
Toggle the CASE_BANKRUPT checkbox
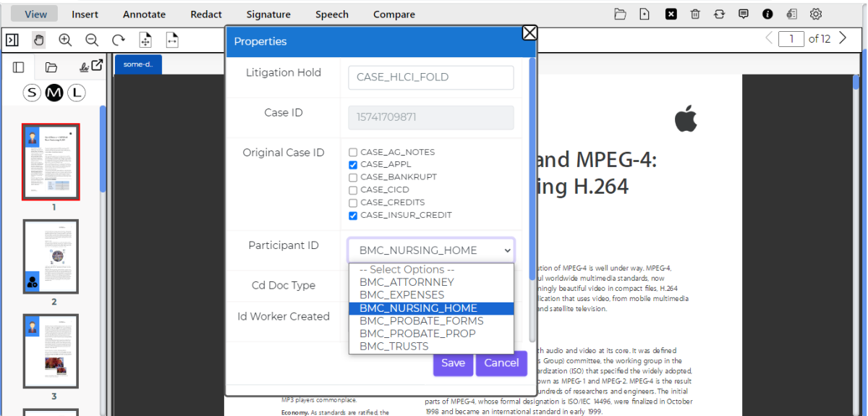(353, 177)
